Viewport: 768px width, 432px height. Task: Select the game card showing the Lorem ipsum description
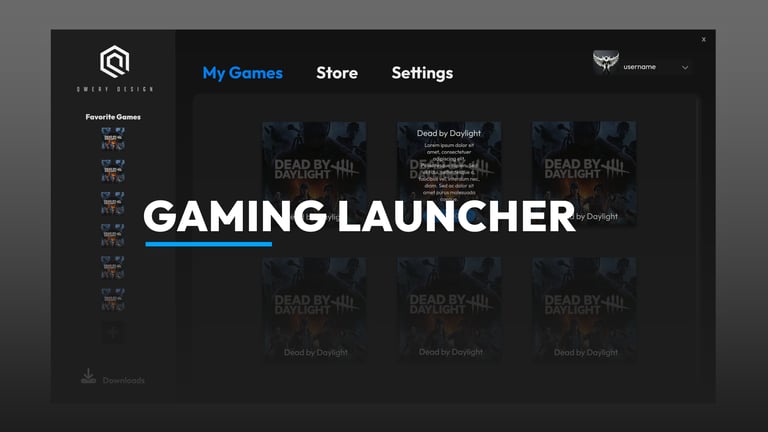(x=449, y=174)
